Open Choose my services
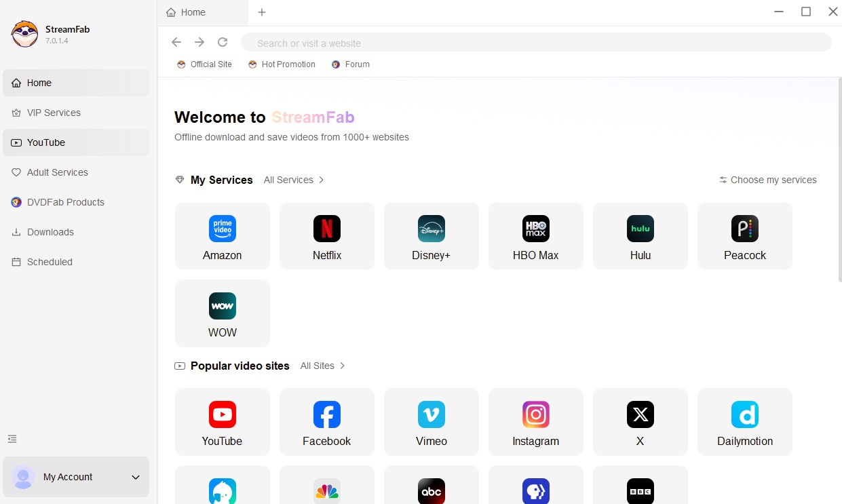The height and width of the screenshot is (504, 842). click(x=768, y=180)
